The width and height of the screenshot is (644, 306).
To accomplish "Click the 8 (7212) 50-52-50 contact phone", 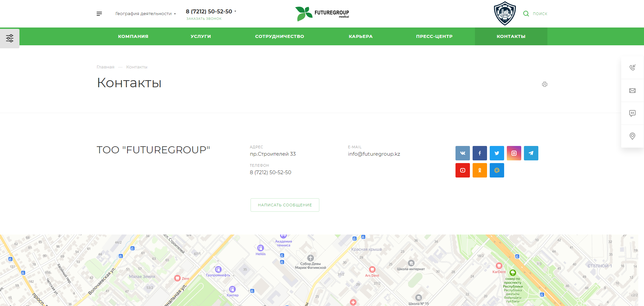I will [270, 172].
